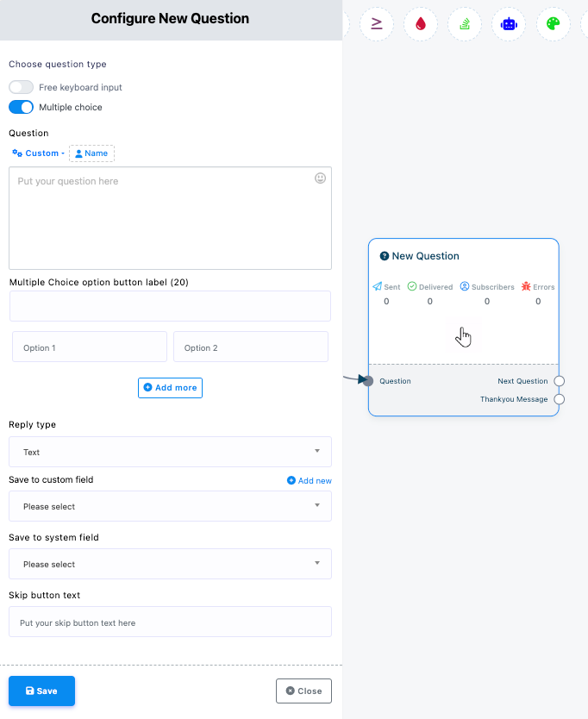The height and width of the screenshot is (719, 588).
Task: Open the Save to system field dropdown
Action: pyautogui.click(x=170, y=564)
